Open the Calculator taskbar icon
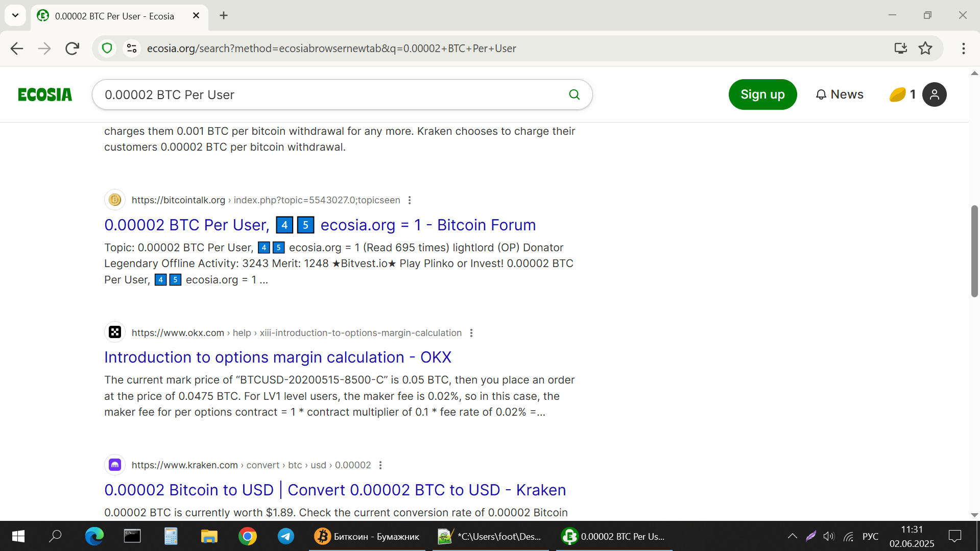 (171, 536)
